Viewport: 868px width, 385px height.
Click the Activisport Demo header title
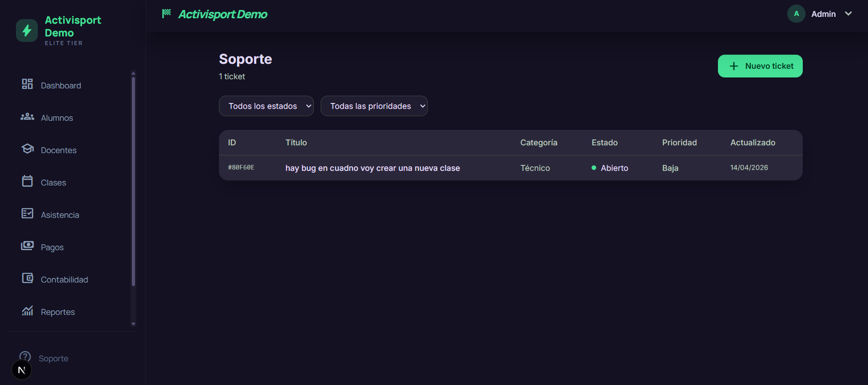coord(223,14)
